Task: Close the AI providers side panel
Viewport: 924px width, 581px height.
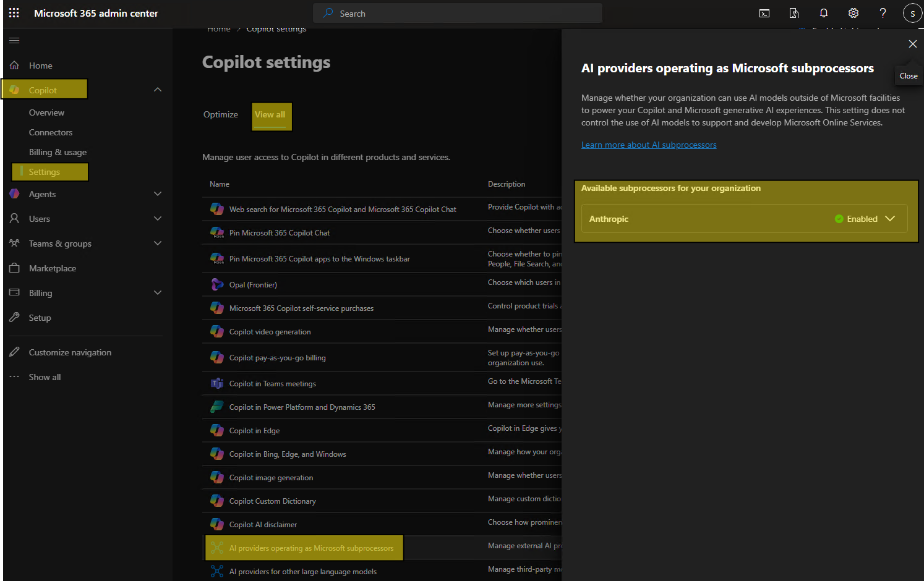Action: [912, 44]
